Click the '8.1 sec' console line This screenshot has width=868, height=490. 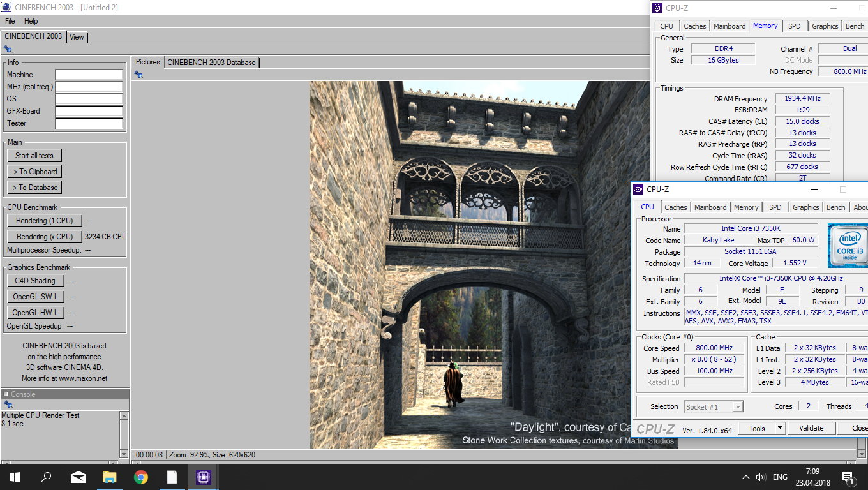(12, 424)
